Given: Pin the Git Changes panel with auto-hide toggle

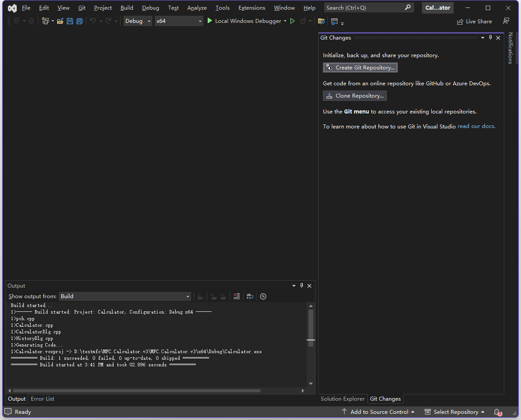Looking at the screenshot, I should (x=490, y=38).
